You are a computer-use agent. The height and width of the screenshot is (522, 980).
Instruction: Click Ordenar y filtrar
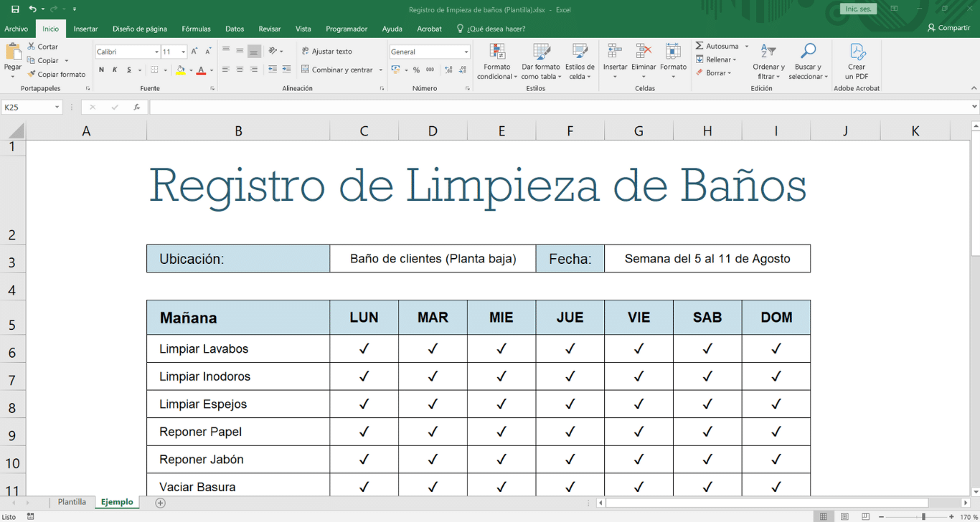(x=768, y=62)
